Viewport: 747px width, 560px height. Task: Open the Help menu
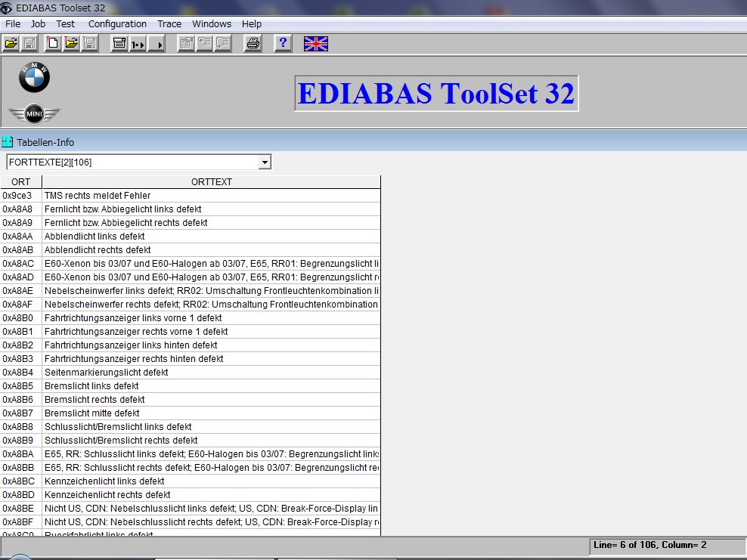coord(252,24)
